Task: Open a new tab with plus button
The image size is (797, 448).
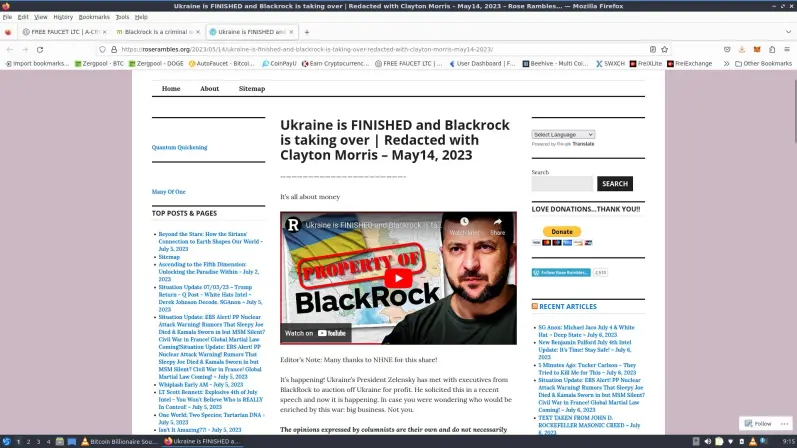Action: pos(306,32)
